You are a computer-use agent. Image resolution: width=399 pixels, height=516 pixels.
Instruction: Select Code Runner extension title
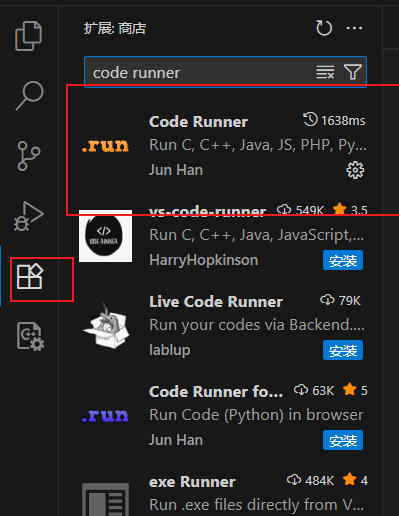198,121
